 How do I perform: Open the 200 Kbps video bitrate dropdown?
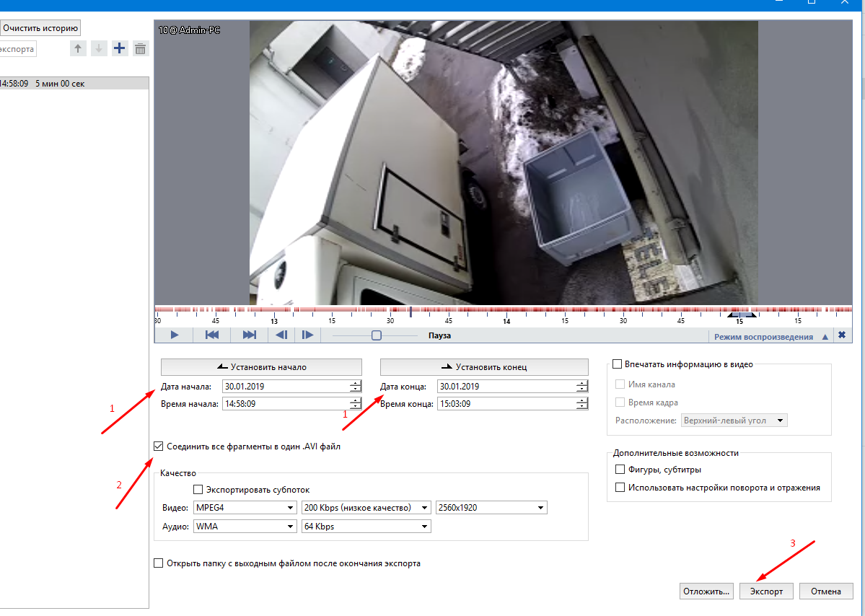366,508
